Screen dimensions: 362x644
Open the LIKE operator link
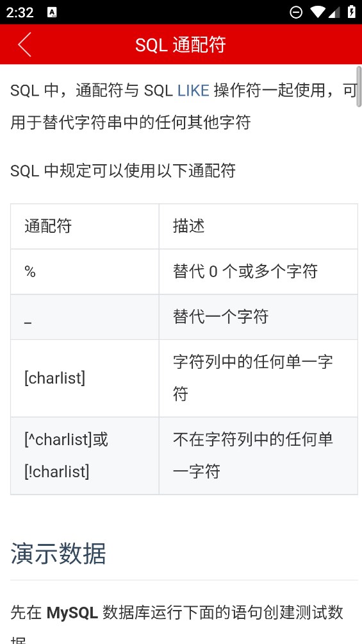tap(193, 90)
